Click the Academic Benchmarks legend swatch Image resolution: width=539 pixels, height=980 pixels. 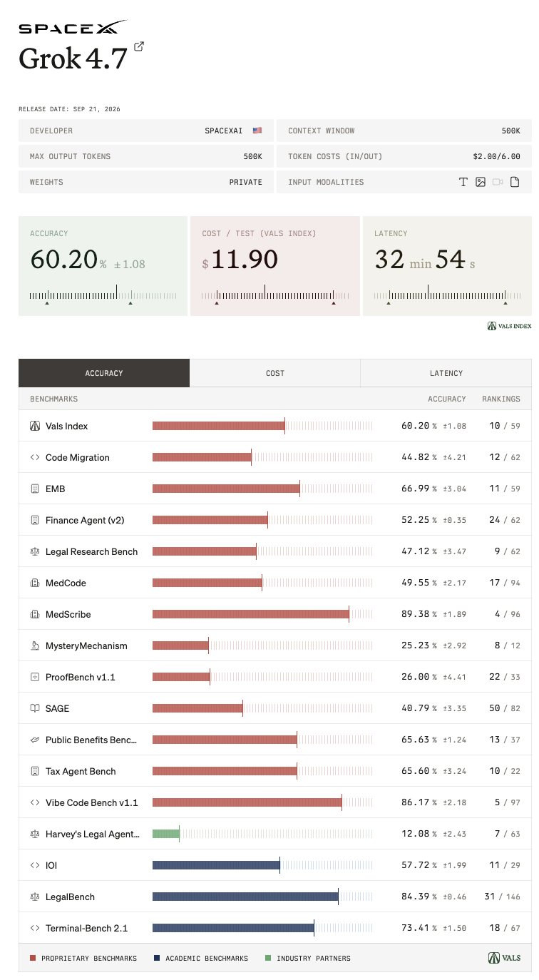(157, 958)
